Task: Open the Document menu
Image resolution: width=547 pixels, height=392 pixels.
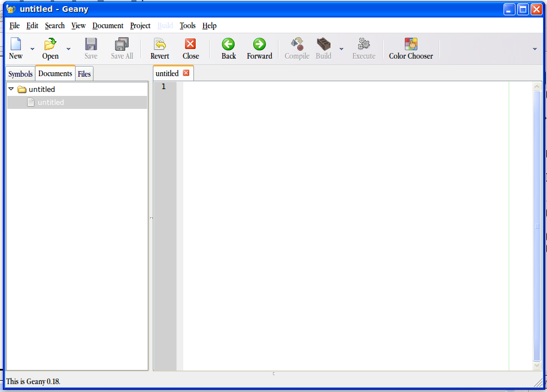Action: (x=108, y=26)
